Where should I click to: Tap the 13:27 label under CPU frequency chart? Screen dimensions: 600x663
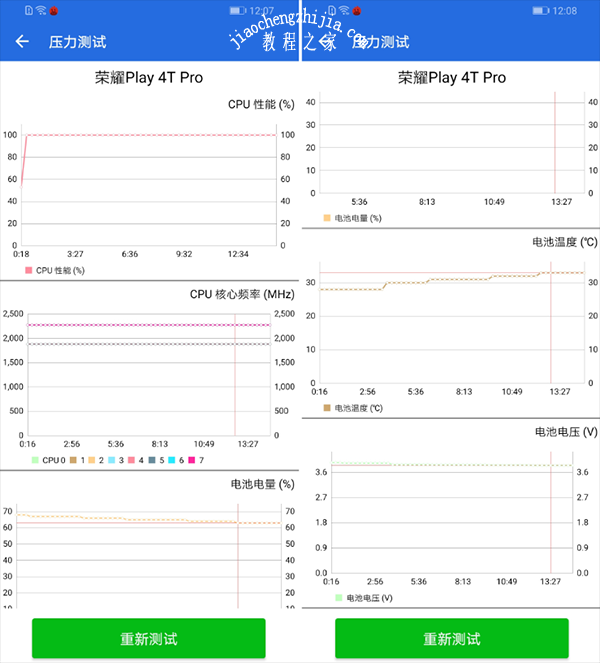click(x=248, y=444)
